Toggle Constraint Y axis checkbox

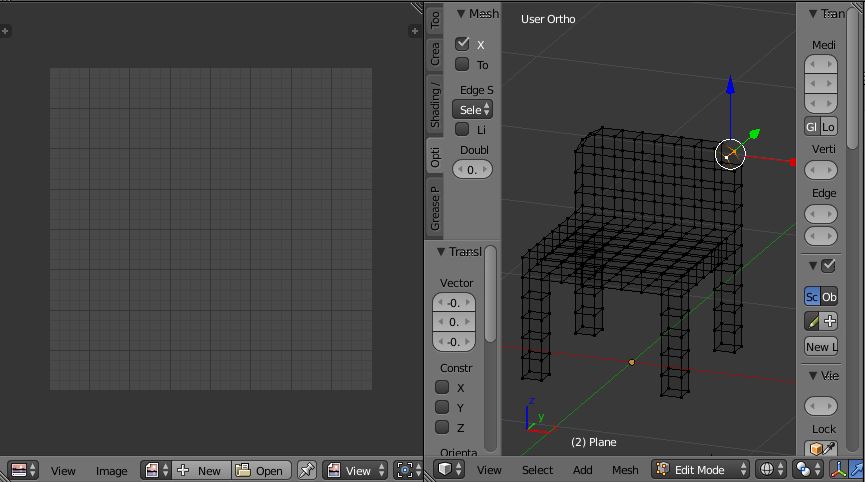tap(442, 407)
